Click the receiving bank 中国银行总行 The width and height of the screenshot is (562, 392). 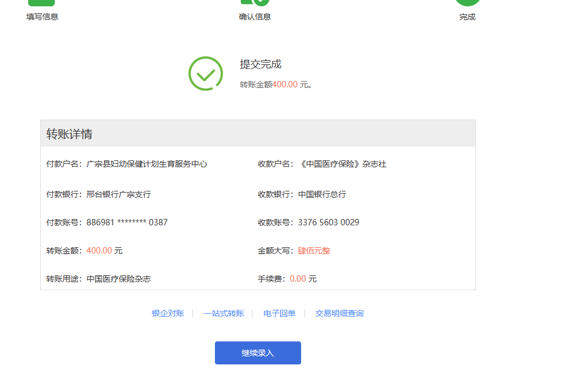tap(322, 194)
